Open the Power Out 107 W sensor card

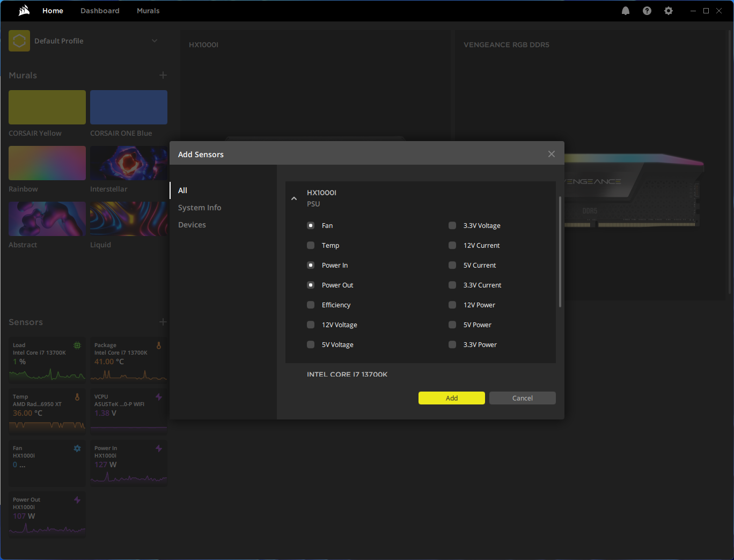[47, 514]
